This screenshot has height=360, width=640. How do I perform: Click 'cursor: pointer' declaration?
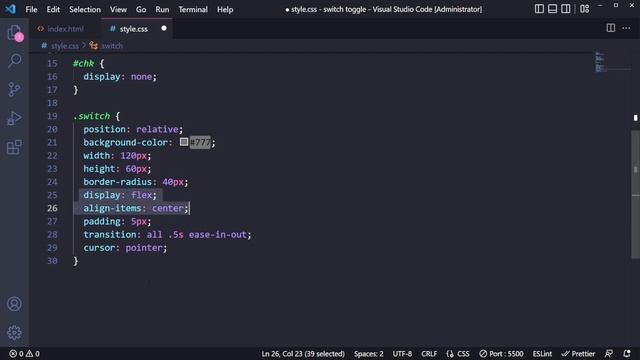click(x=125, y=248)
